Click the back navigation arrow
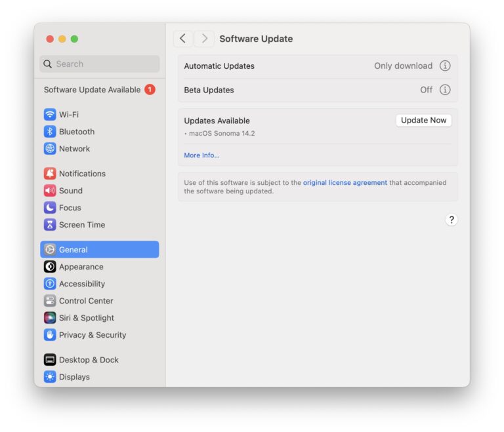Screen dimensions: 504x432 click(x=183, y=39)
